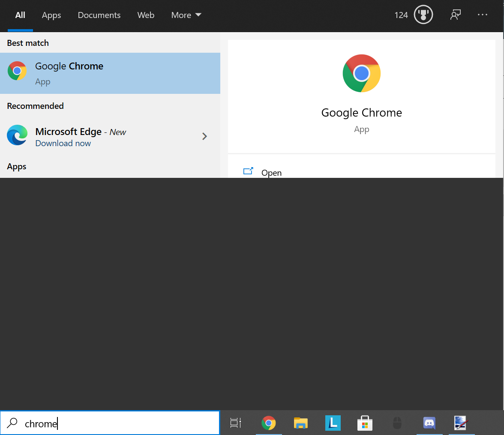Click the 124 rewards points count
This screenshot has width=504, height=435.
point(401,15)
